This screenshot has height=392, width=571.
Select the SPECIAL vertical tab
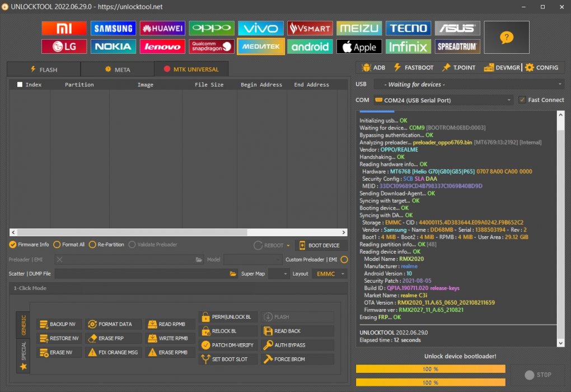[x=24, y=356]
